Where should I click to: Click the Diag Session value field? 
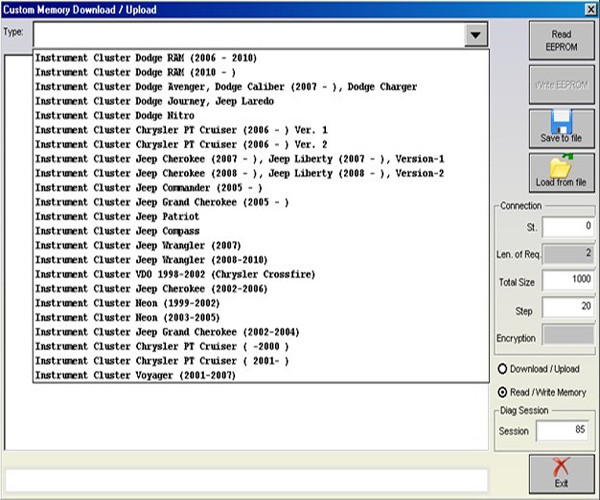pos(561,431)
